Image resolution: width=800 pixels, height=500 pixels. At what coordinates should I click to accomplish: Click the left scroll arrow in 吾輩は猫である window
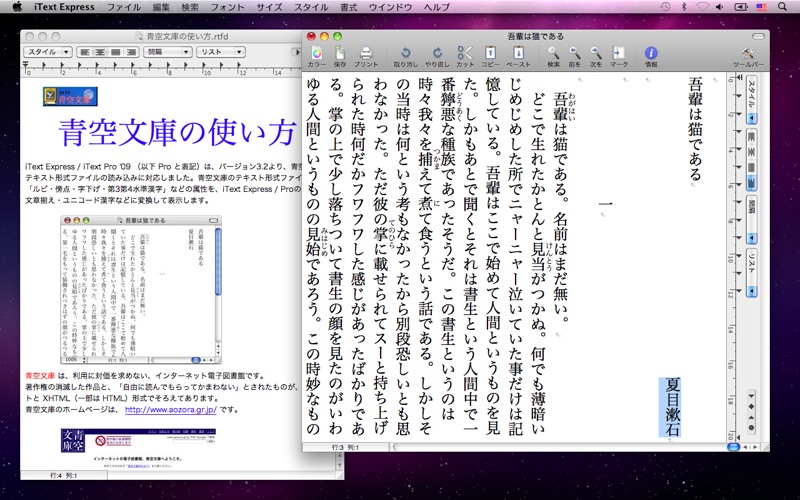point(746,447)
